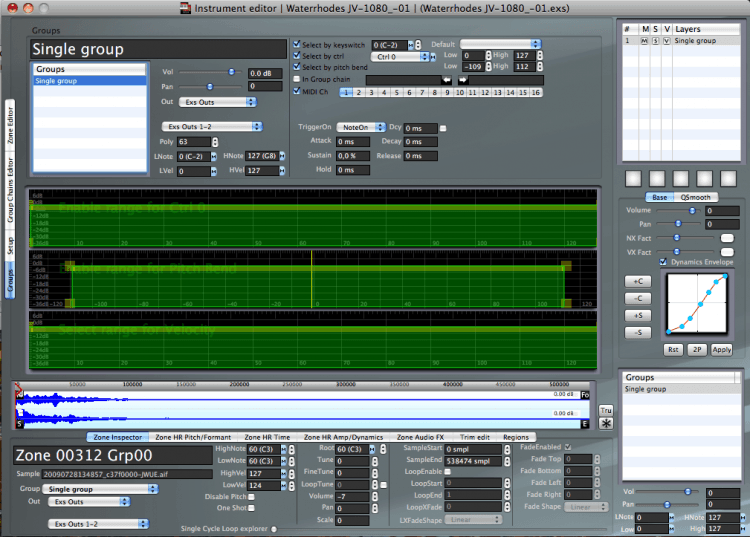Click the learn icon next to LNote field
Screen dimensions: 750x537
(x=214, y=156)
